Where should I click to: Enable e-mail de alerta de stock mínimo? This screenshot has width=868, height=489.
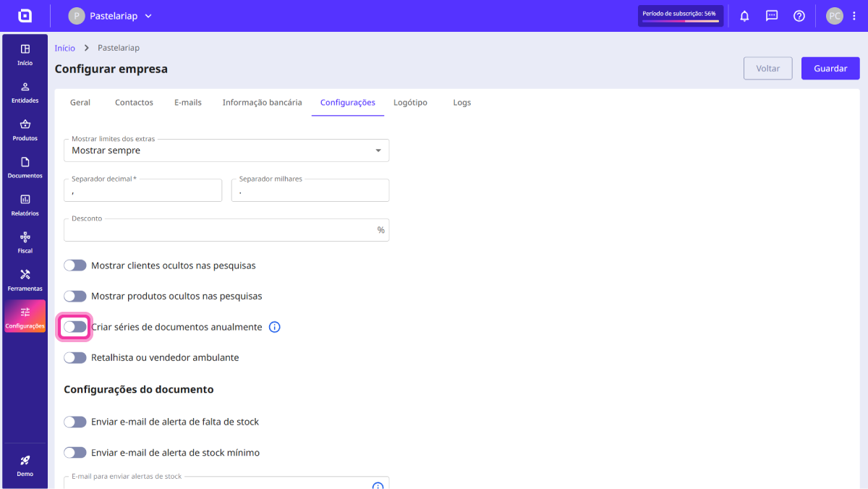tap(75, 453)
